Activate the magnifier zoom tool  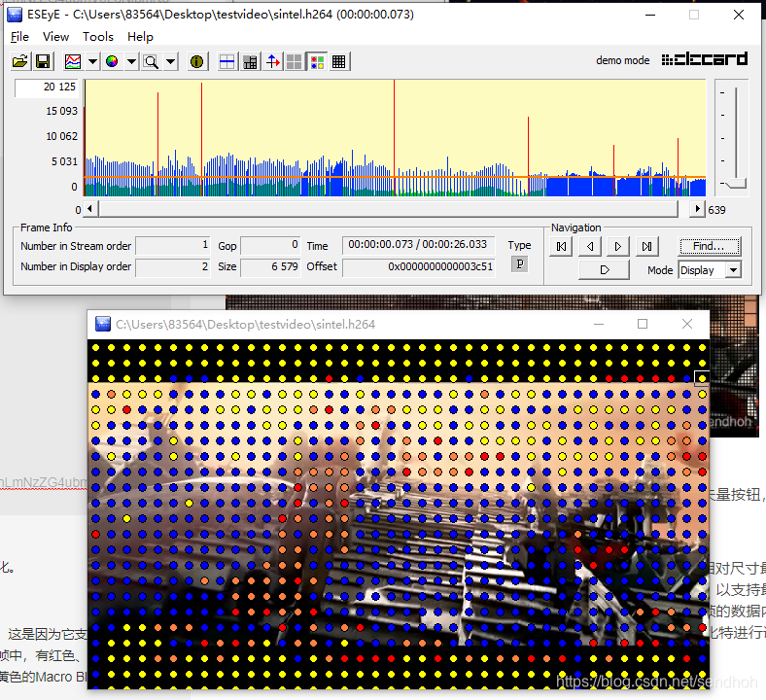151,61
